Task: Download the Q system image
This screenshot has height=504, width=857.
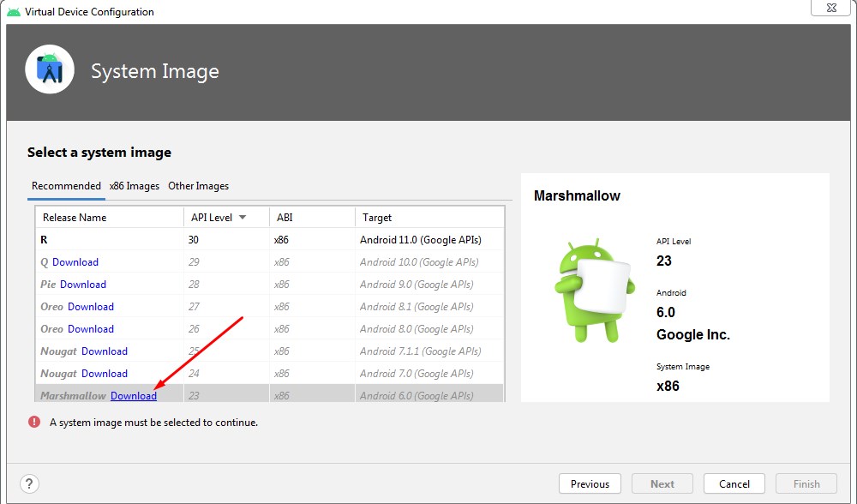Action: 75,261
